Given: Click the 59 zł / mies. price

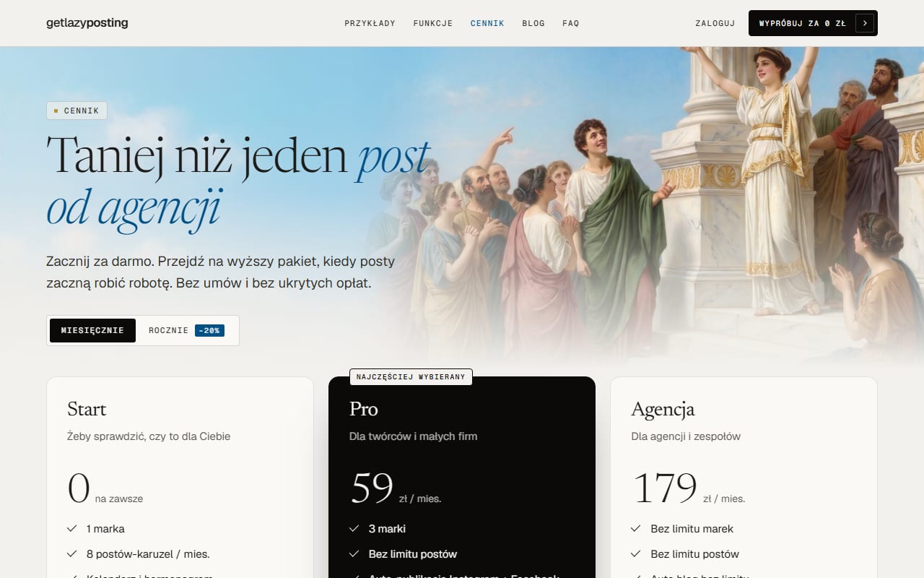Looking at the screenshot, I should tap(396, 488).
